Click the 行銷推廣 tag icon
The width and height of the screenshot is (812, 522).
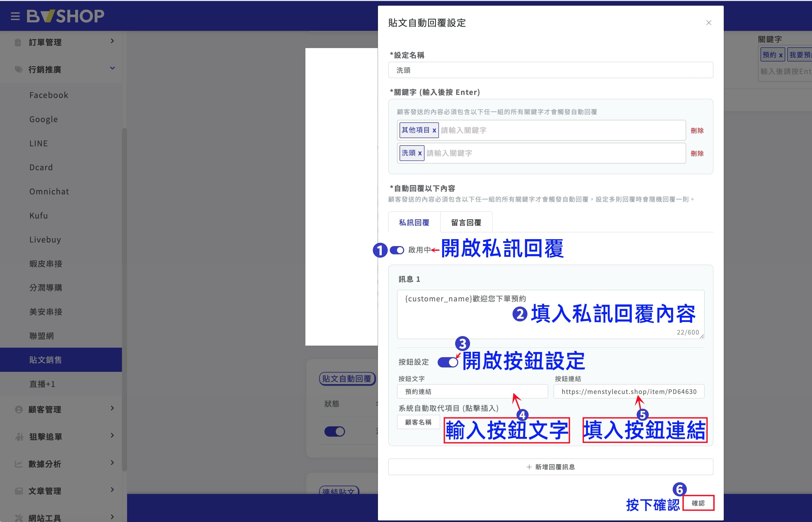click(x=18, y=69)
